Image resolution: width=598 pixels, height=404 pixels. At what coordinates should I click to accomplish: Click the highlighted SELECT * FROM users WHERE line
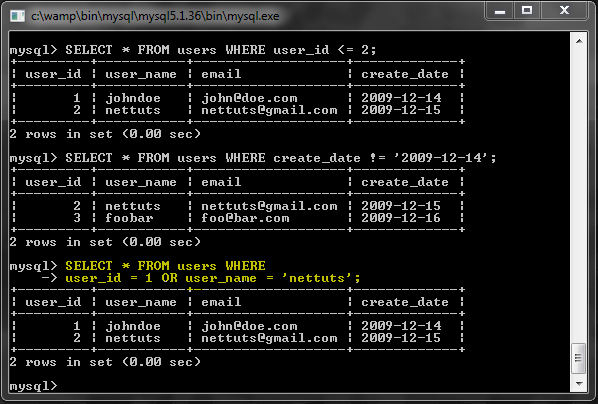point(165,266)
